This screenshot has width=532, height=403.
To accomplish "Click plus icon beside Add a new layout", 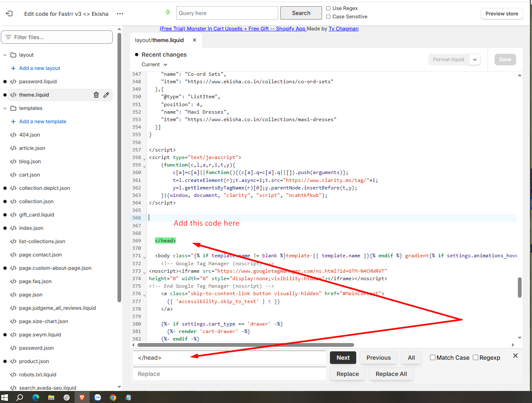I will 13,68.
